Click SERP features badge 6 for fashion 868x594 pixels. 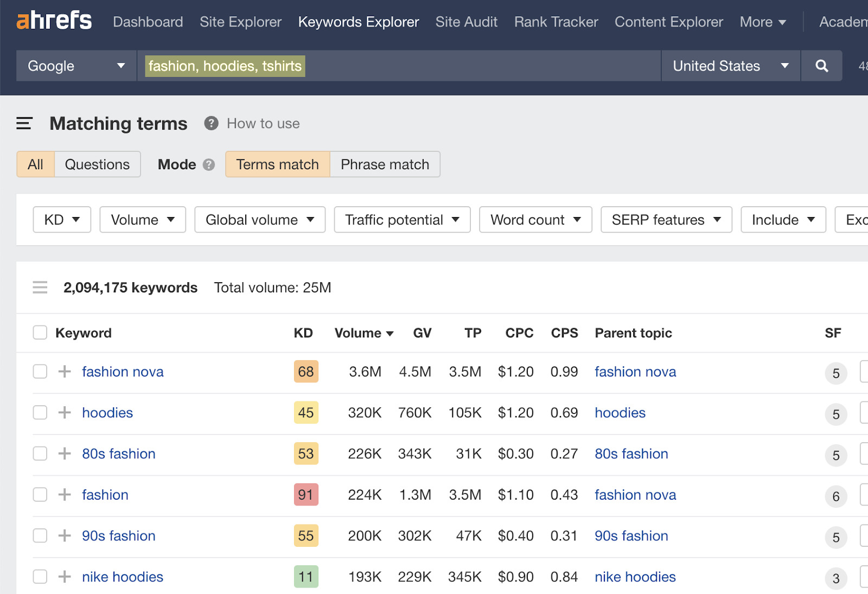click(835, 496)
